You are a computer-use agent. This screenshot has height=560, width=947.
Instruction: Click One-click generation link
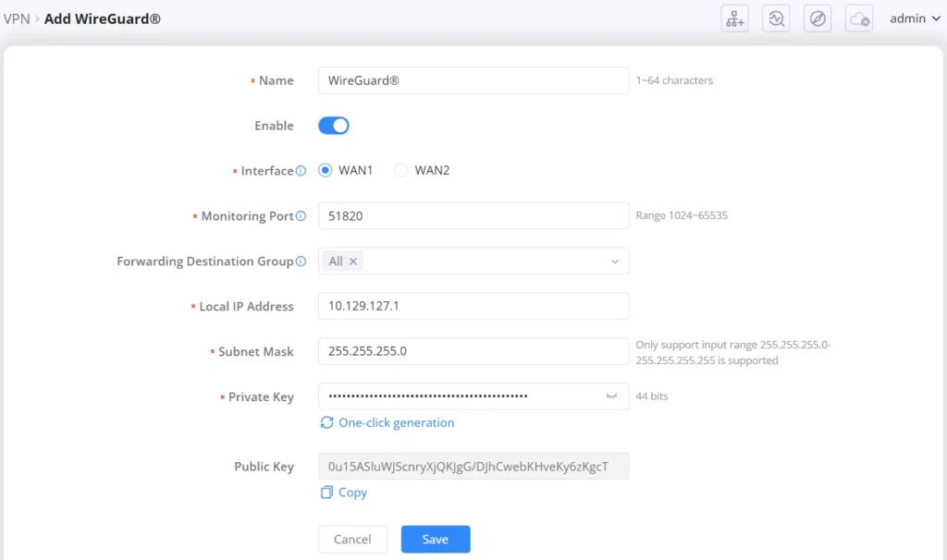(x=396, y=422)
